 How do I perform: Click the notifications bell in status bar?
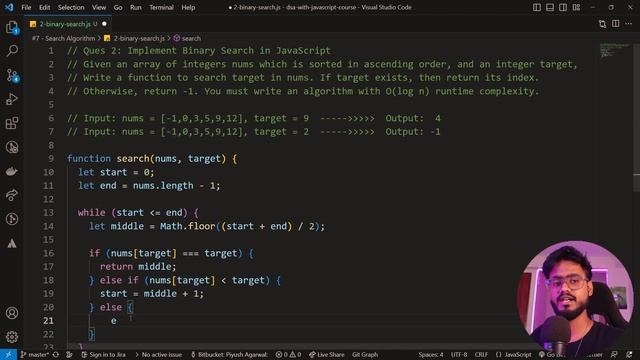click(x=629, y=355)
